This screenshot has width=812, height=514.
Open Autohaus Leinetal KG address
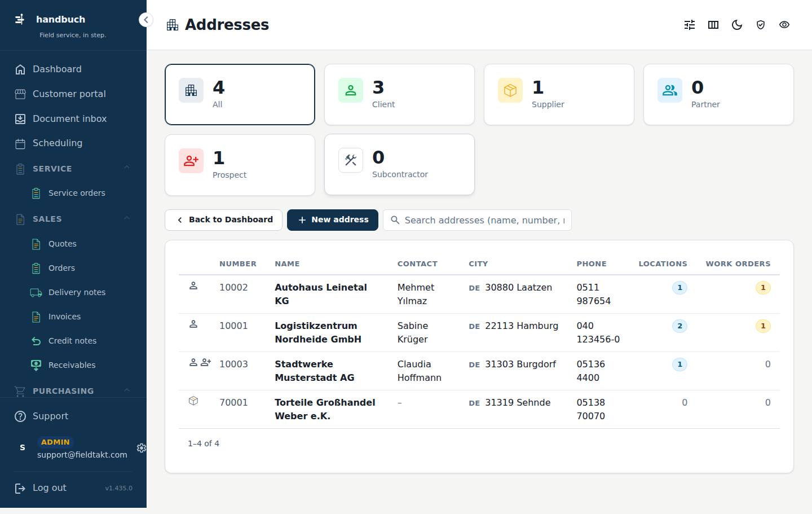[321, 294]
